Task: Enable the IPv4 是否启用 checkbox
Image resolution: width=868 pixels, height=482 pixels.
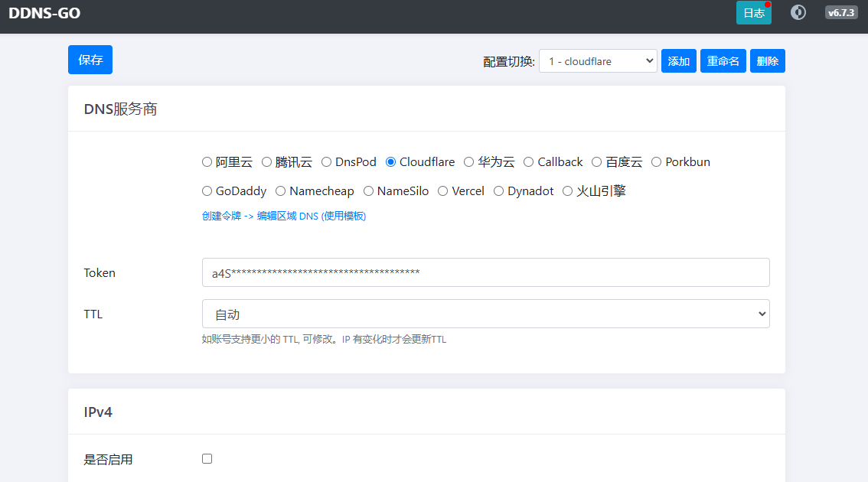Action: pos(207,459)
